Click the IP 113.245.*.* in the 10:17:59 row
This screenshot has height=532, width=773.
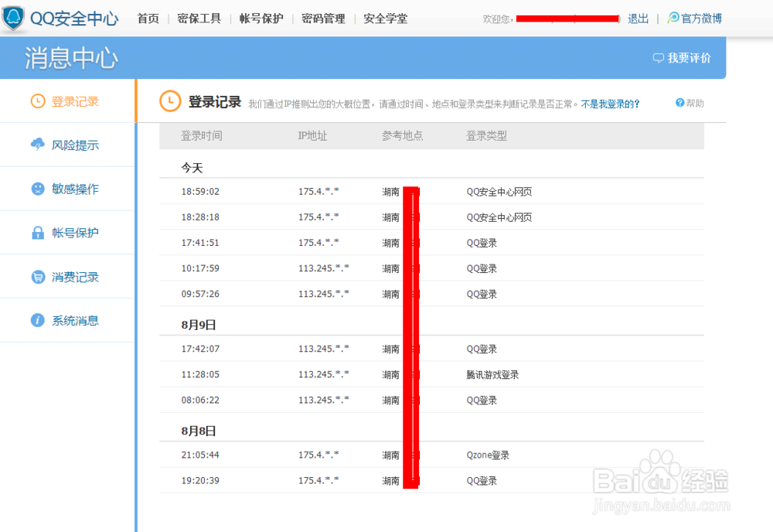tap(323, 268)
